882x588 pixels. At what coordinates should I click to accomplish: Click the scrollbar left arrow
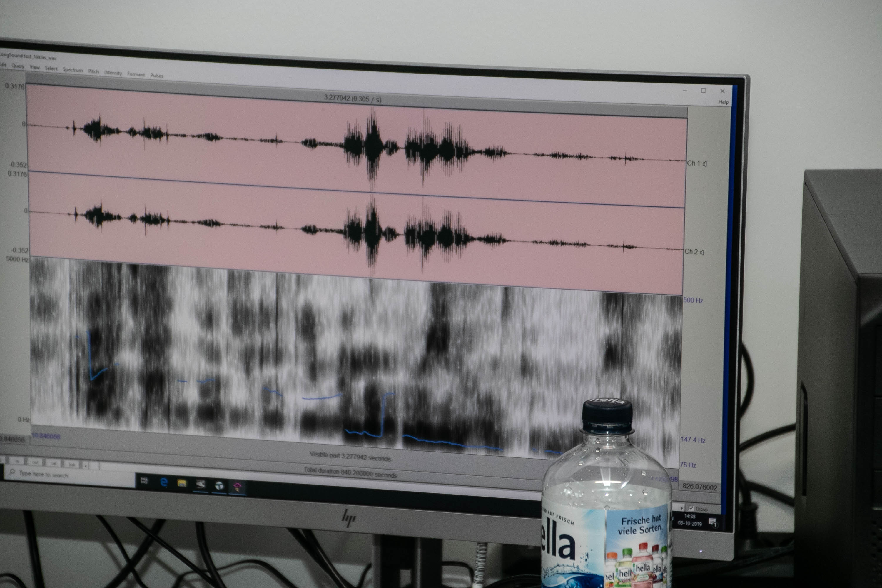(x=86, y=465)
